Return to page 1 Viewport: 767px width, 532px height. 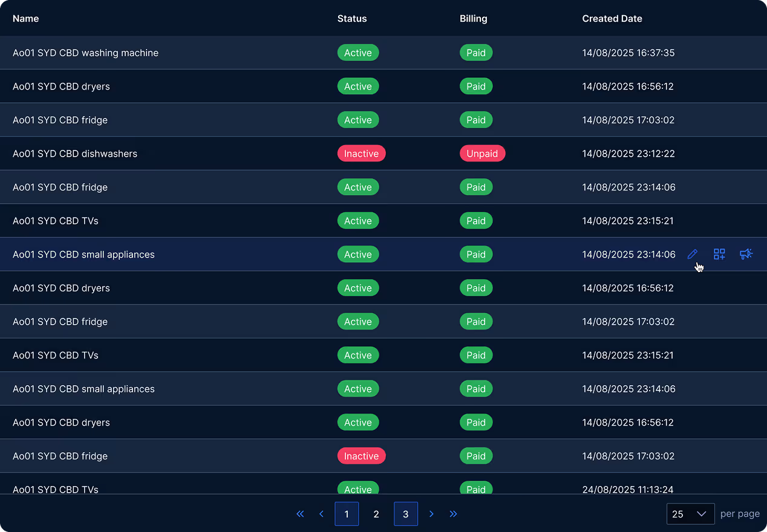(347, 514)
